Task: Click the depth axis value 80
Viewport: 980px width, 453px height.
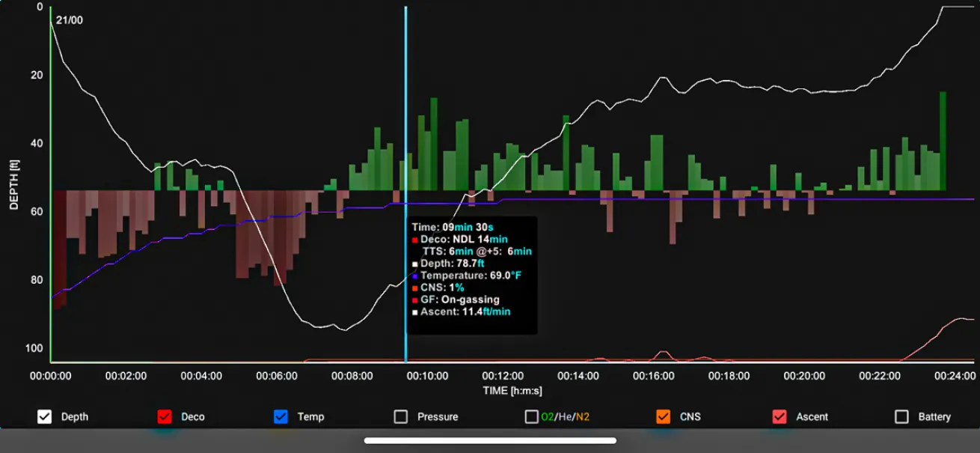Action: (x=37, y=280)
